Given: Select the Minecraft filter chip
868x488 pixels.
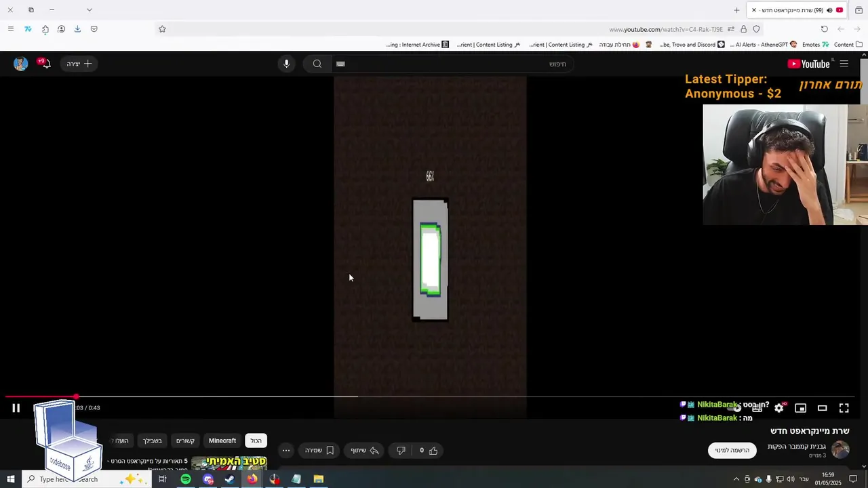Looking at the screenshot, I should 222,441.
